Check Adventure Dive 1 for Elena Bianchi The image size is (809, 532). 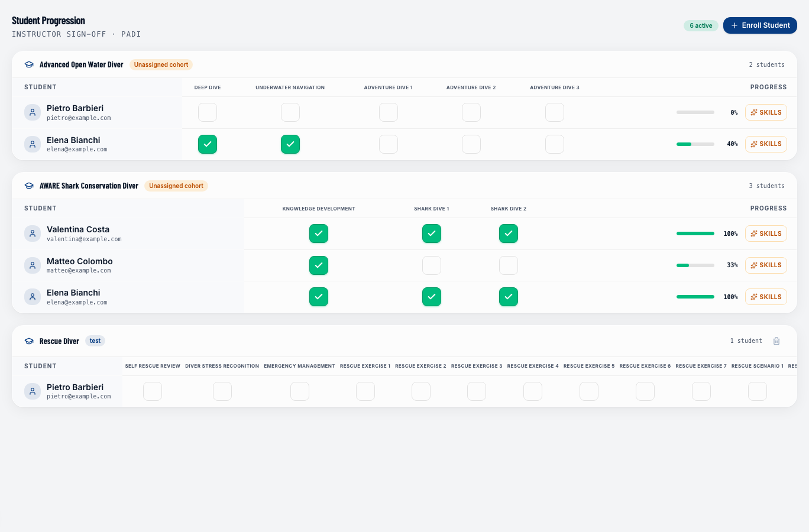tap(389, 144)
